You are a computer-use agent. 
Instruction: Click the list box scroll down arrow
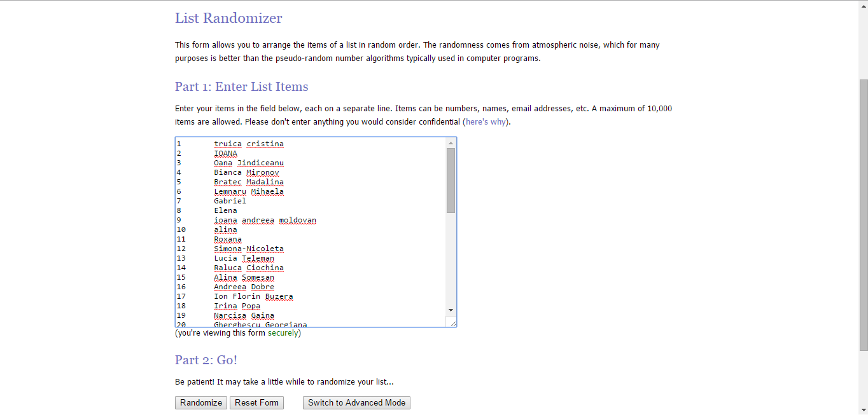[451, 310]
